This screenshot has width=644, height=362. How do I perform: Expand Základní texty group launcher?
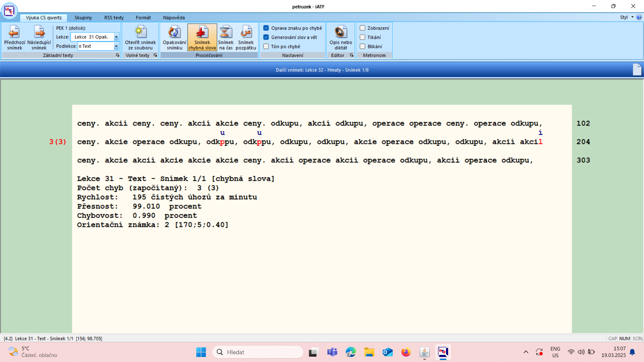[x=118, y=55]
